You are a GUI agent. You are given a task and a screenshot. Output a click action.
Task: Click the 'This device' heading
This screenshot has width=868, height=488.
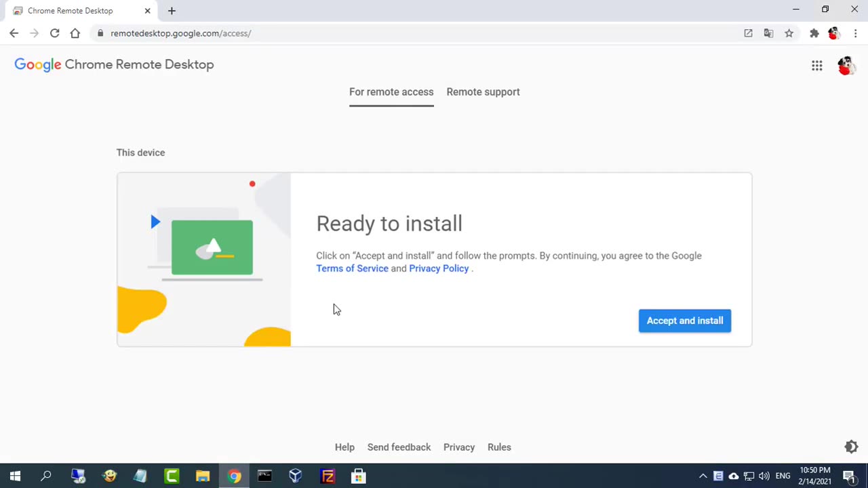(140, 152)
